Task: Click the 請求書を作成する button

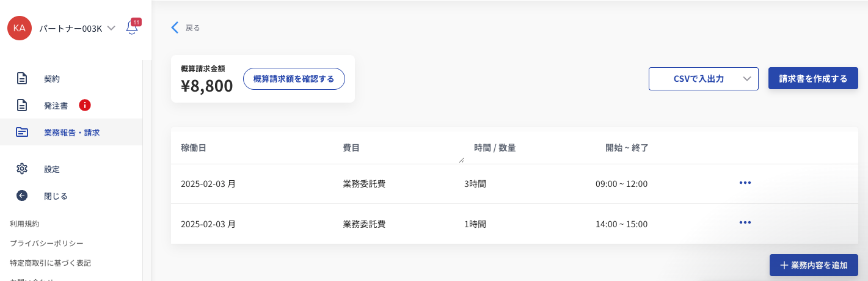Action: tap(813, 79)
